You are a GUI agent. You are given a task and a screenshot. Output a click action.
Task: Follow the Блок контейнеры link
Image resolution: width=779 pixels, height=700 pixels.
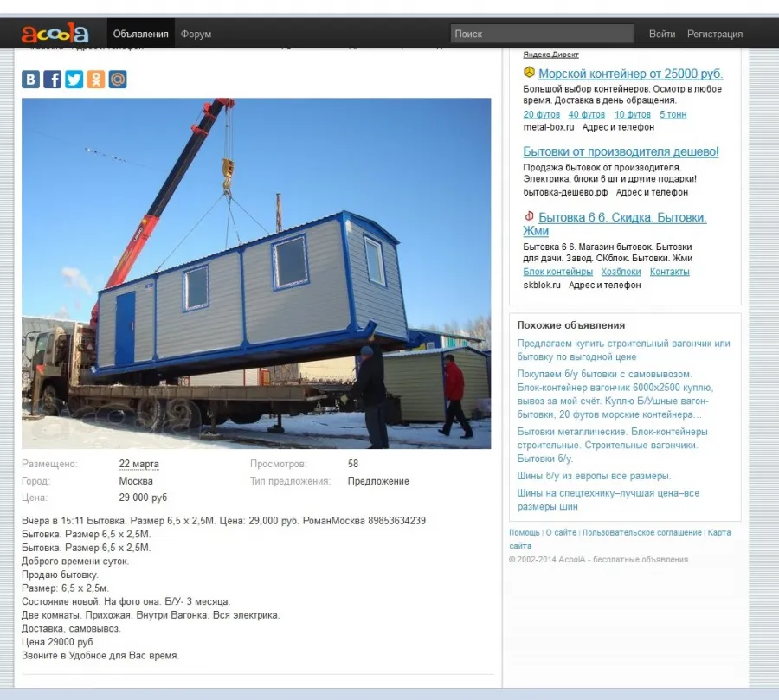558,272
